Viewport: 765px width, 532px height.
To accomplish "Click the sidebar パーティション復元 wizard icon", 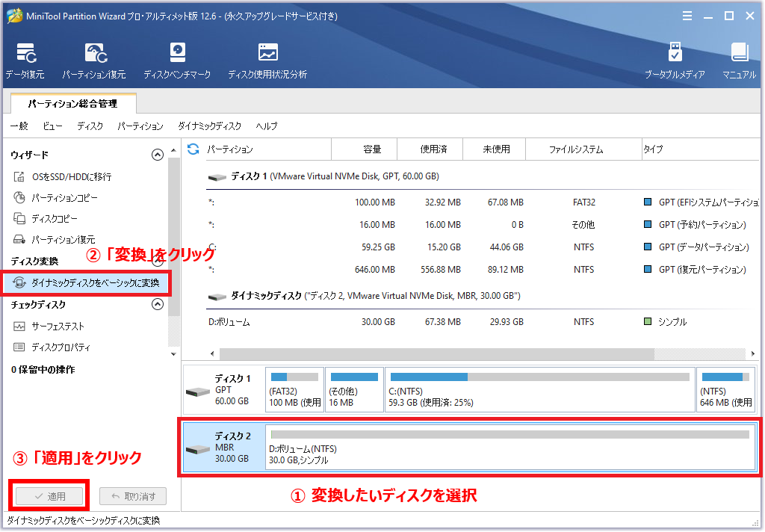I will [19, 240].
